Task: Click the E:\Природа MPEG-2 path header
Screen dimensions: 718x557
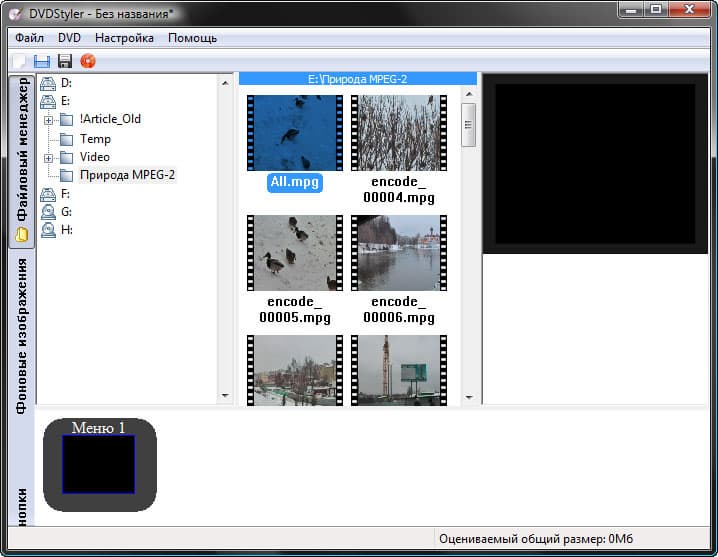Action: [x=358, y=79]
